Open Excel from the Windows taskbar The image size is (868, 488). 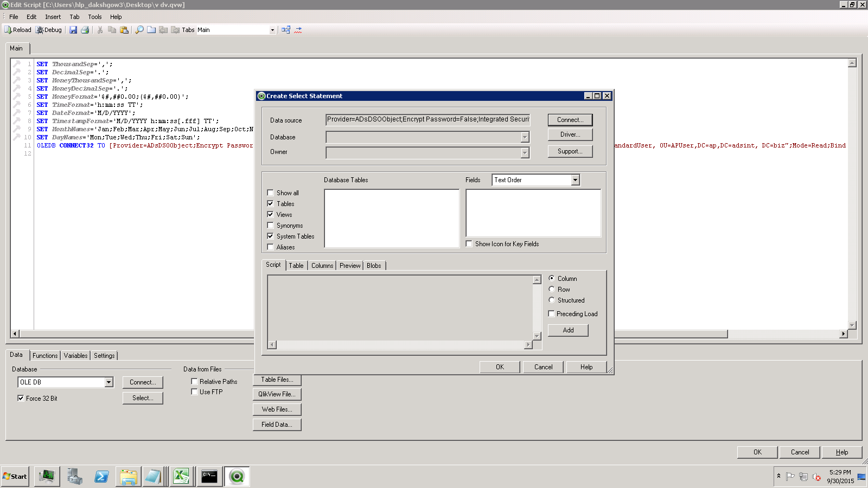point(181,477)
